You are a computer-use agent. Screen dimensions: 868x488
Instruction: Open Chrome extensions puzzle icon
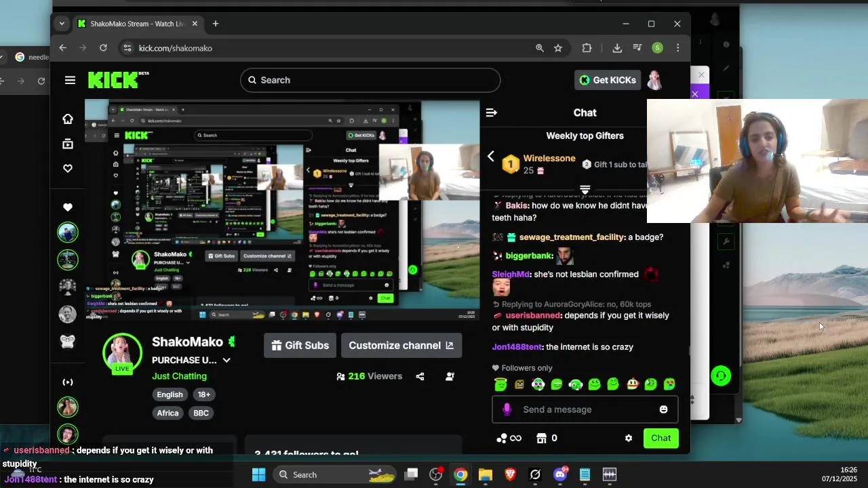587,48
